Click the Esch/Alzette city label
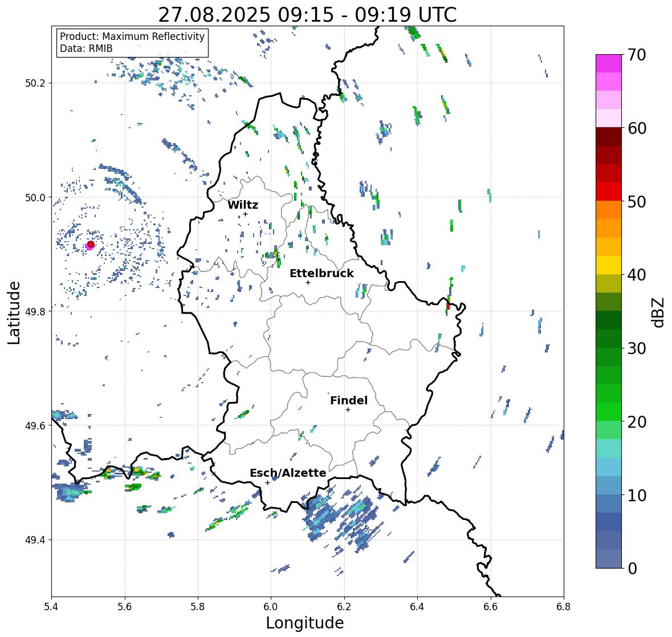Viewport: 672px width, 637px height. tap(288, 473)
